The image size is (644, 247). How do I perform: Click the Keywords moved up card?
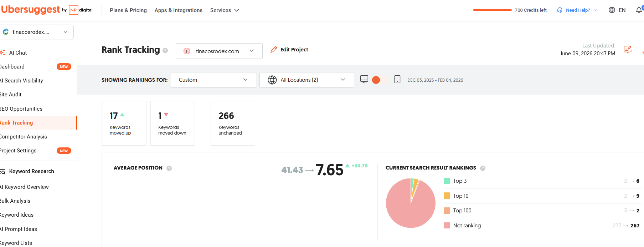point(124,123)
